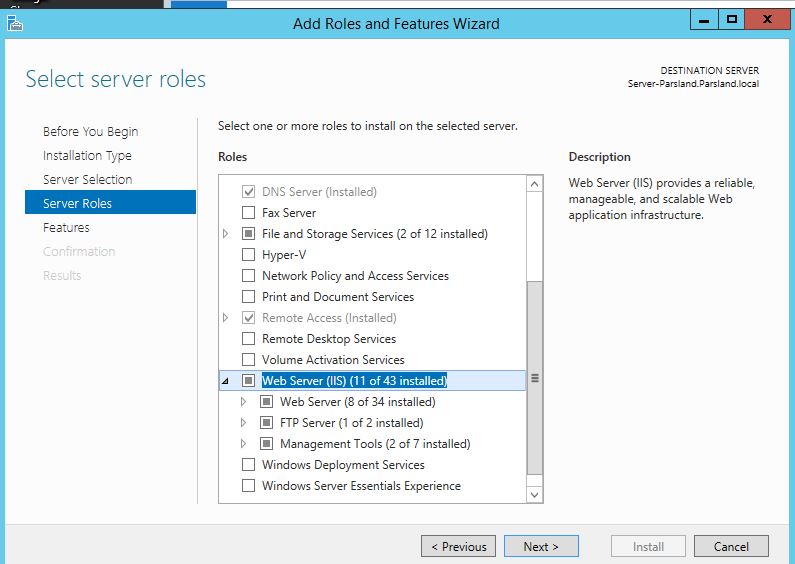This screenshot has width=795, height=564.
Task: Enable the Hyper-V role checkbox
Action: (x=249, y=255)
